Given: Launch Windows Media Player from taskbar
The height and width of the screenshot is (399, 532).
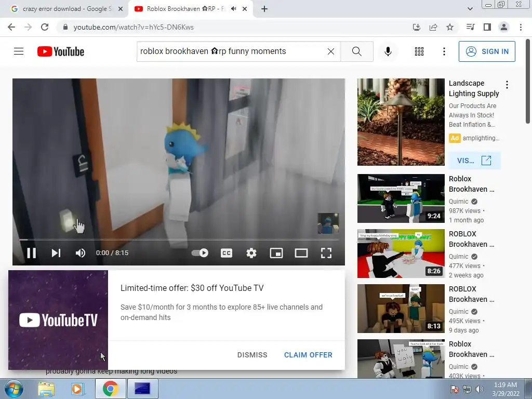Looking at the screenshot, I should (77, 389).
